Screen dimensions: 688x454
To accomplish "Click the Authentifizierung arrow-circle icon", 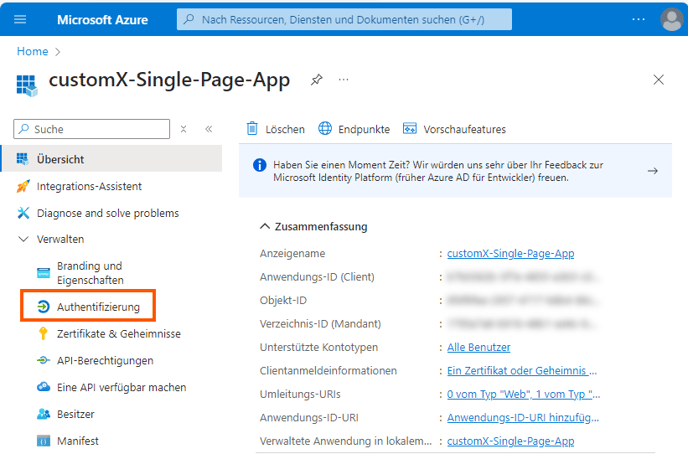I will pos(43,307).
